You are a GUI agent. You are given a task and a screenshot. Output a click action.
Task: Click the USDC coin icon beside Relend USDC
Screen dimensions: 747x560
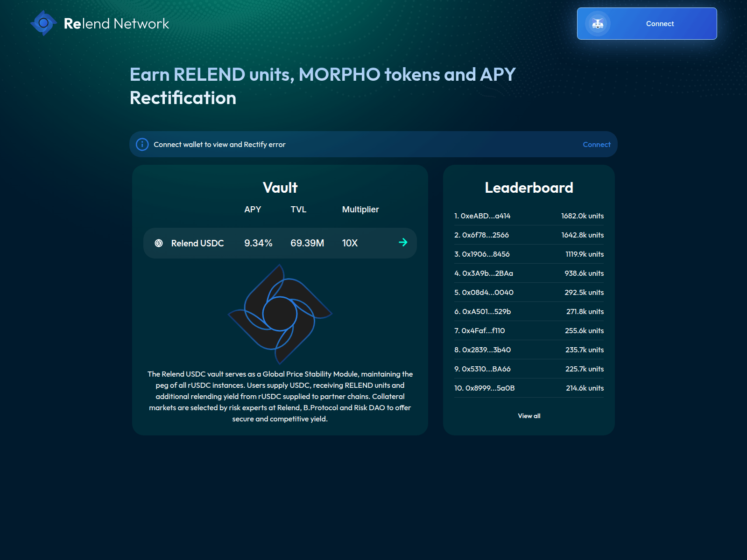159,243
